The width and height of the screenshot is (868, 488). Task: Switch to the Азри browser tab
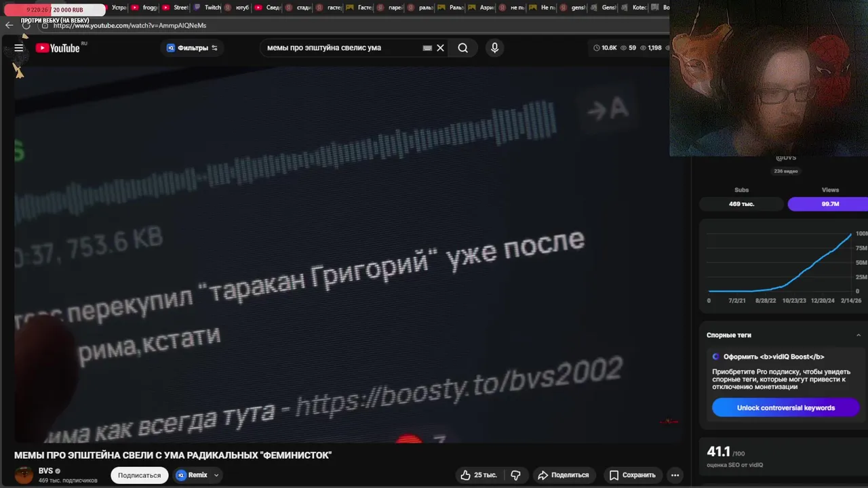481,7
